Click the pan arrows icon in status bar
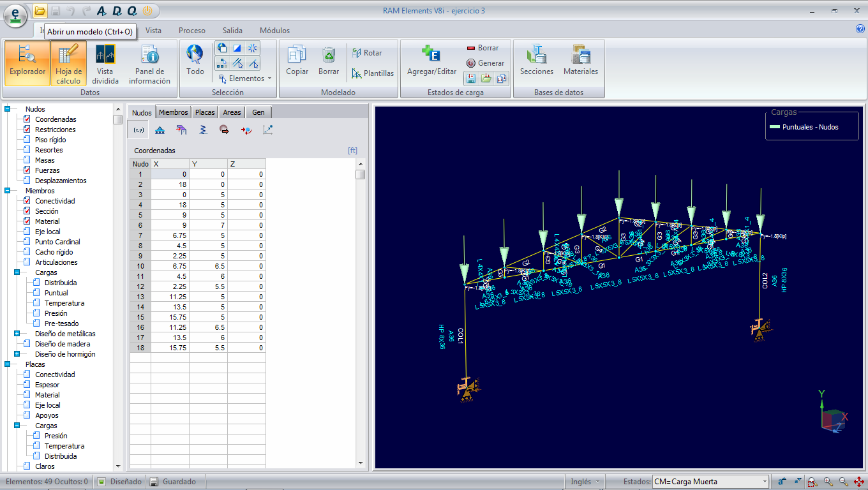This screenshot has width=868, height=490. 858,482
